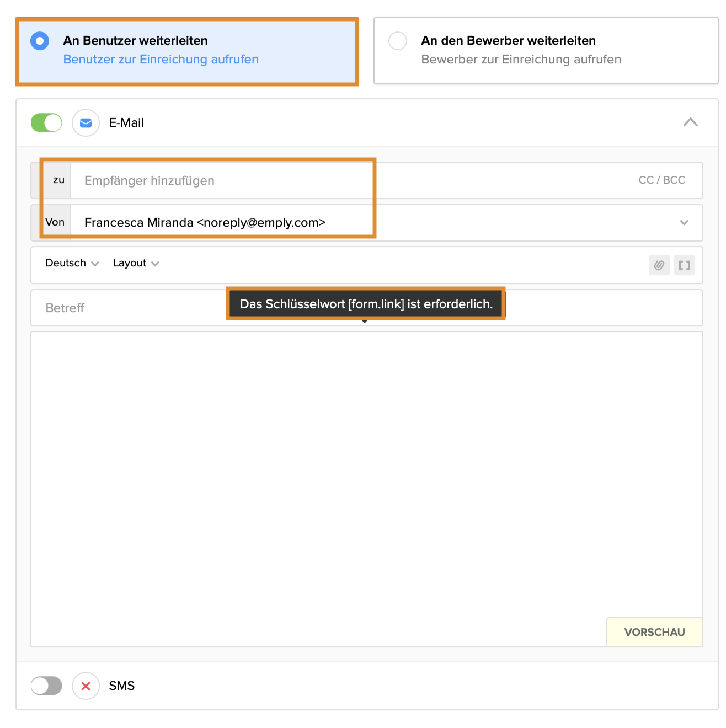Click the CC / BCC link
726x728 pixels.
point(661,180)
